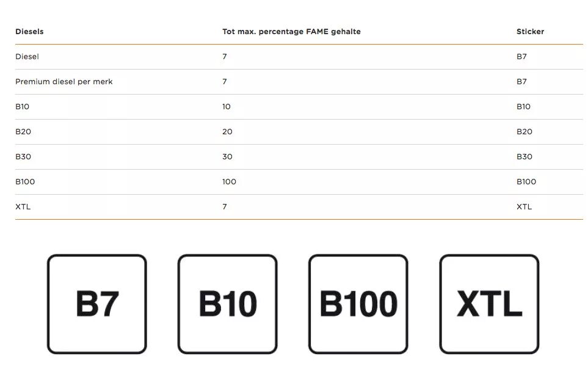
Task: Click the 100 percentage value cell
Action: (x=229, y=182)
